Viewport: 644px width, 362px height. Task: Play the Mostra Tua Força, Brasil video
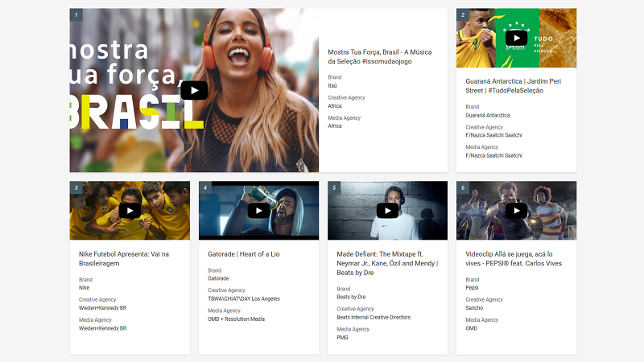(x=194, y=90)
